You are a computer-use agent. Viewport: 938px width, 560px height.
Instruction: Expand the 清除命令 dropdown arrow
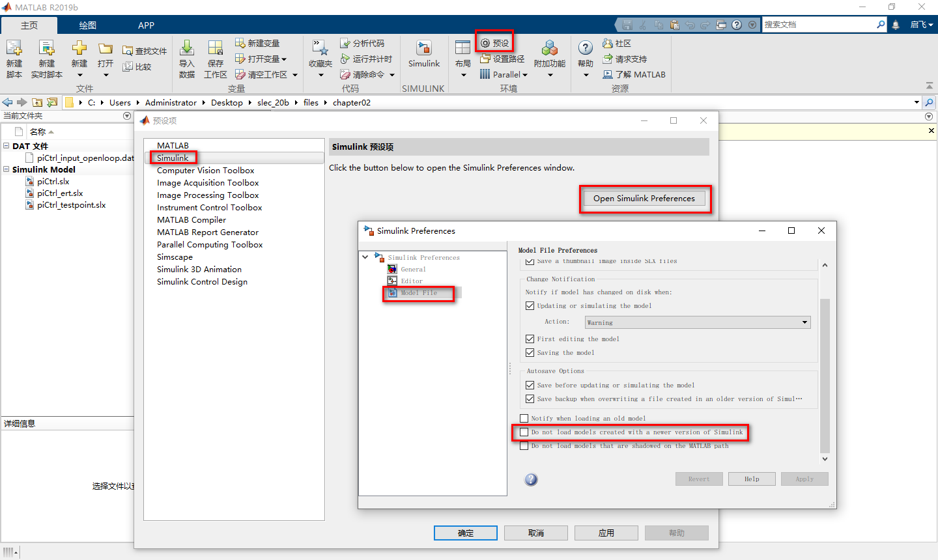click(x=392, y=75)
